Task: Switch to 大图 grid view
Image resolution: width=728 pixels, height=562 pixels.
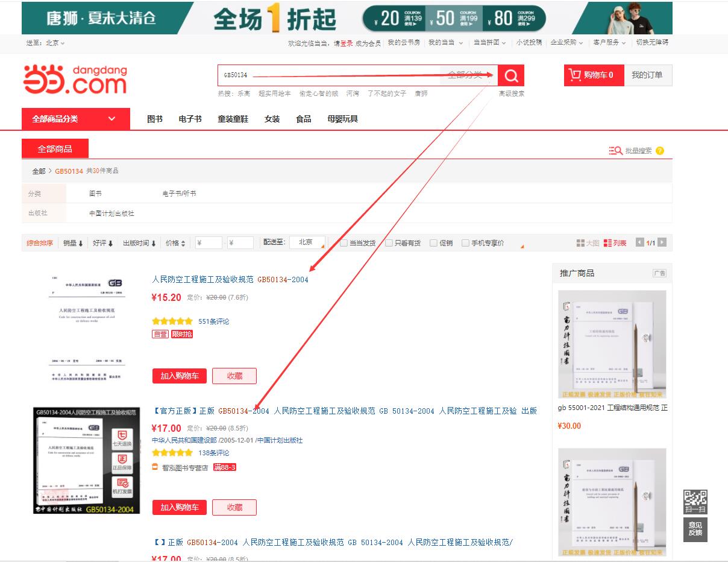Action: 588,243
